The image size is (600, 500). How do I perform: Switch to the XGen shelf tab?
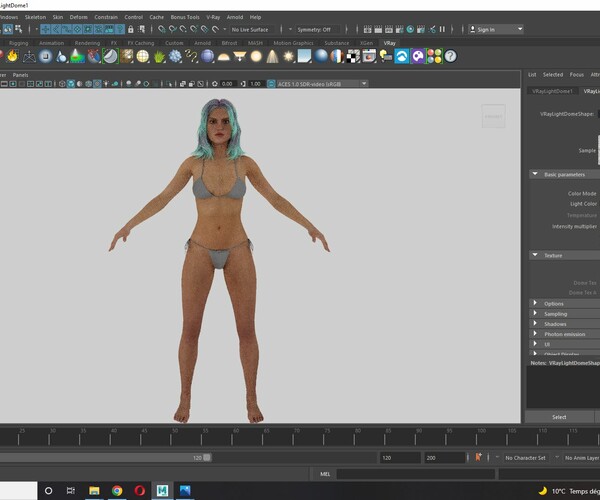coord(366,43)
